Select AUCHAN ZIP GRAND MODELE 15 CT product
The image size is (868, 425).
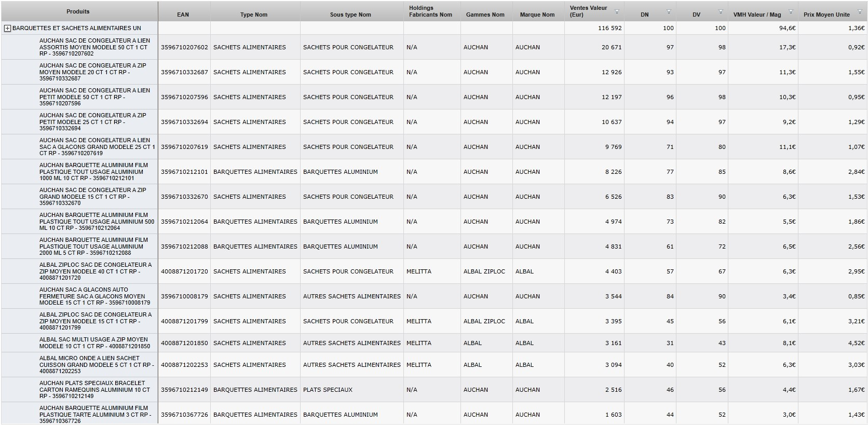(93, 197)
